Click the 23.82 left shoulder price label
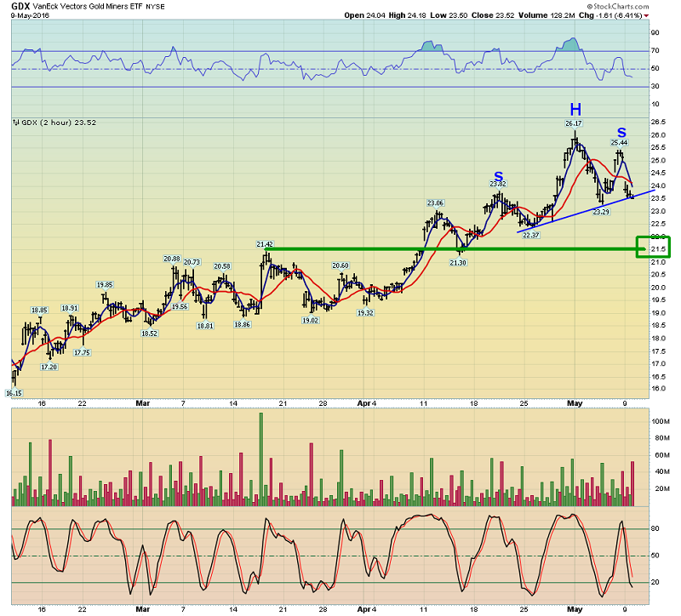 (x=498, y=184)
